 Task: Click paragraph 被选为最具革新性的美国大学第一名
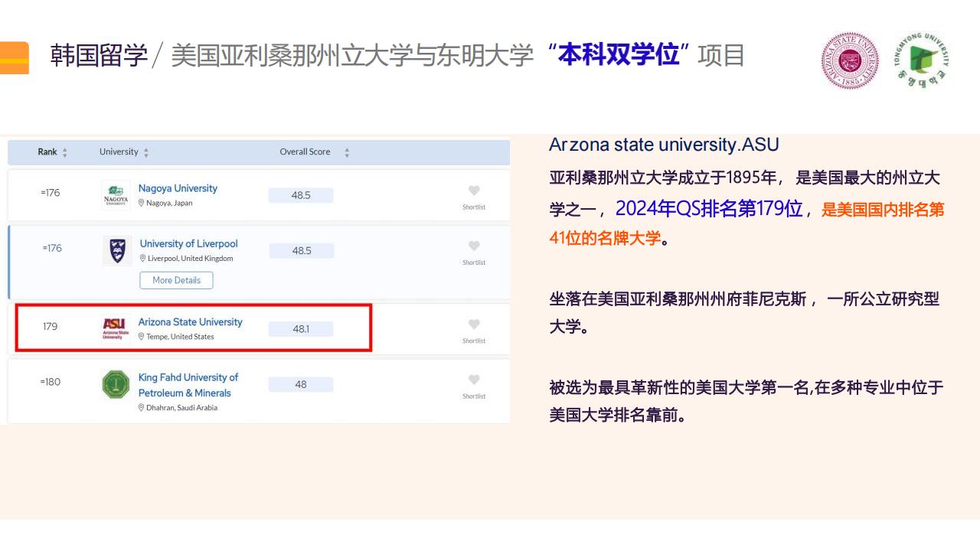pos(678,387)
